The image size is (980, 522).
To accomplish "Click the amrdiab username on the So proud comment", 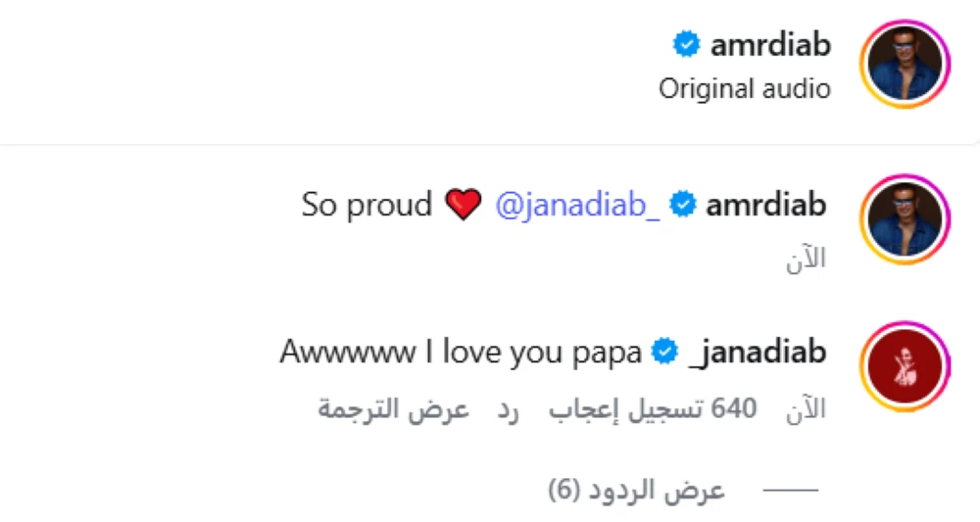I will [x=765, y=205].
